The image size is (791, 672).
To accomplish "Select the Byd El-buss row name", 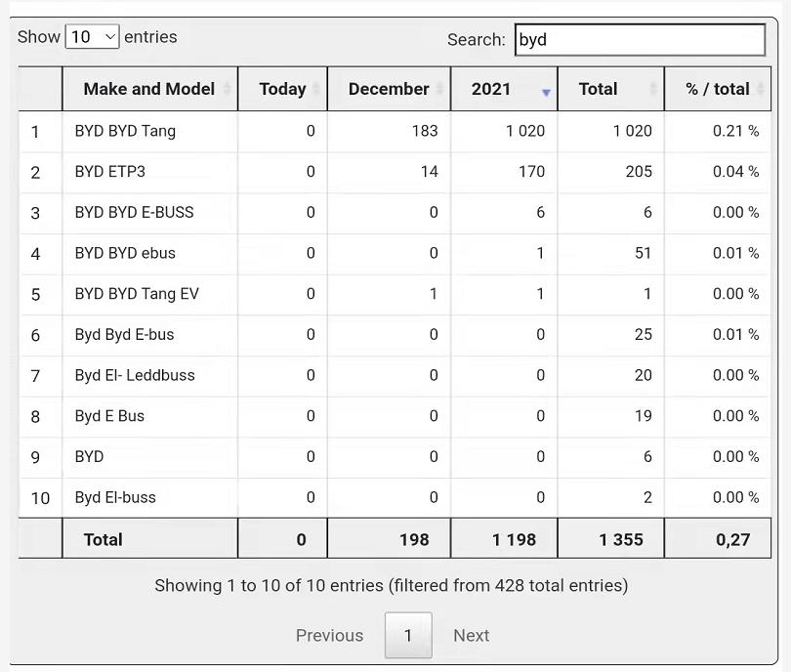I will pyautogui.click(x=115, y=497).
